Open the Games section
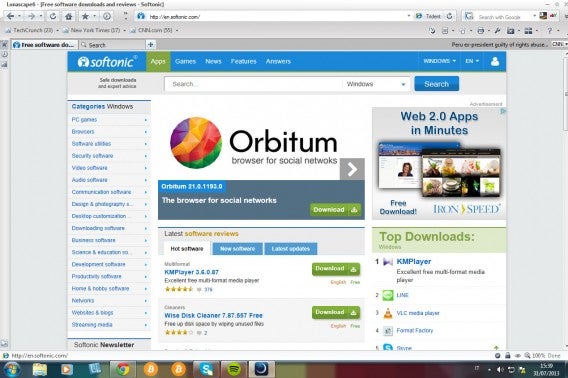This screenshot has height=378, width=568. coord(185,61)
